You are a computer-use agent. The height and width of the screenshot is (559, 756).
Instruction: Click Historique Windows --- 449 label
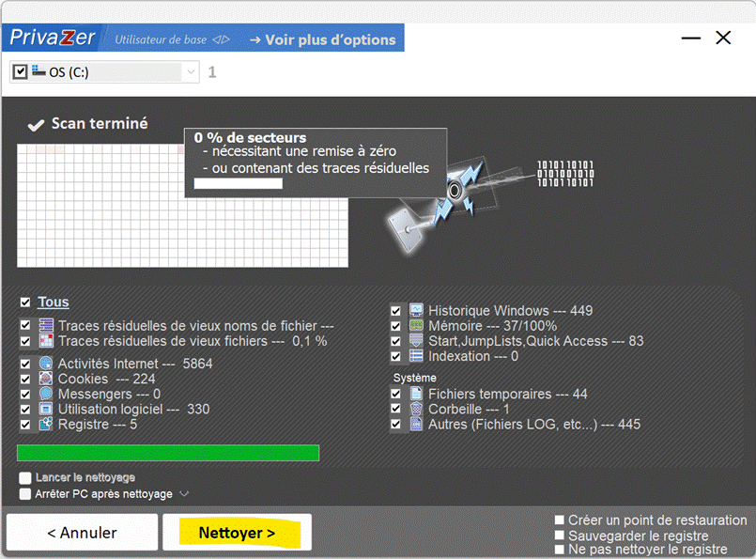pyautogui.click(x=510, y=311)
